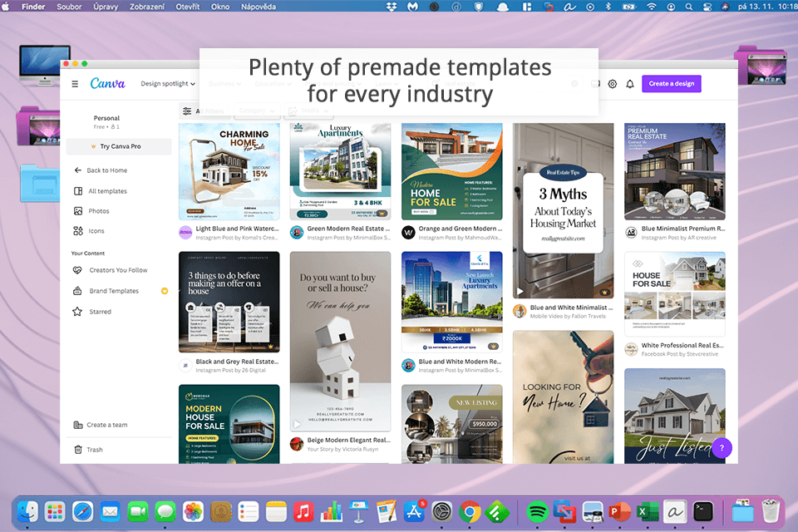Click the Create a team icon
The height and width of the screenshot is (532, 798).
pyautogui.click(x=78, y=425)
